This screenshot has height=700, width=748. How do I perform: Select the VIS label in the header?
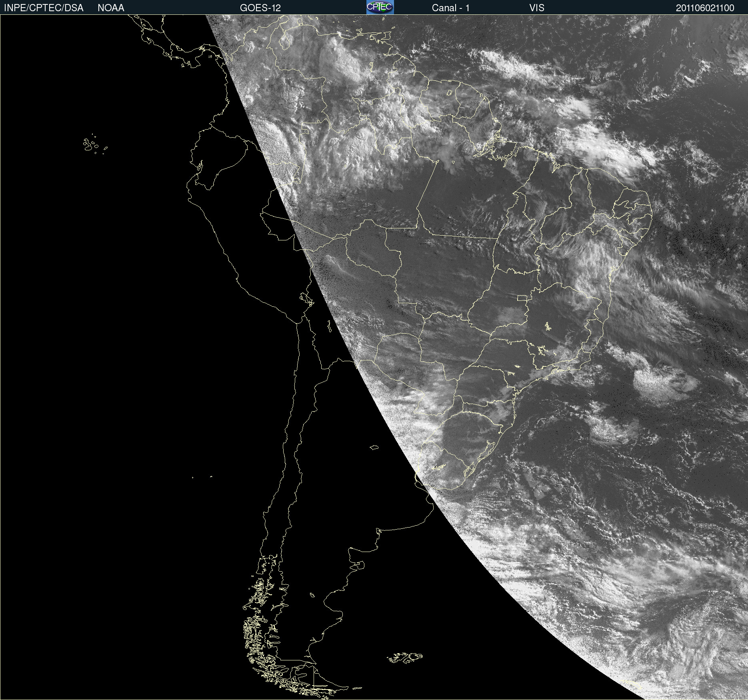[x=537, y=8]
